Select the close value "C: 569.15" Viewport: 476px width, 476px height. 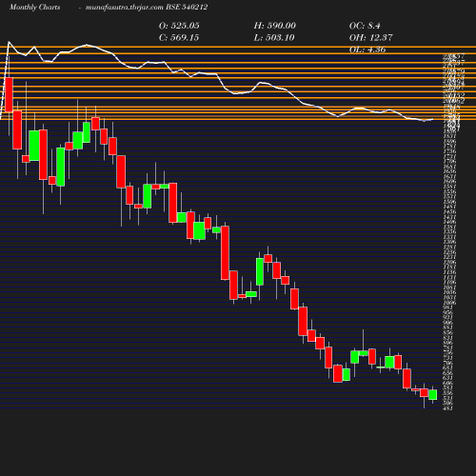(179, 37)
